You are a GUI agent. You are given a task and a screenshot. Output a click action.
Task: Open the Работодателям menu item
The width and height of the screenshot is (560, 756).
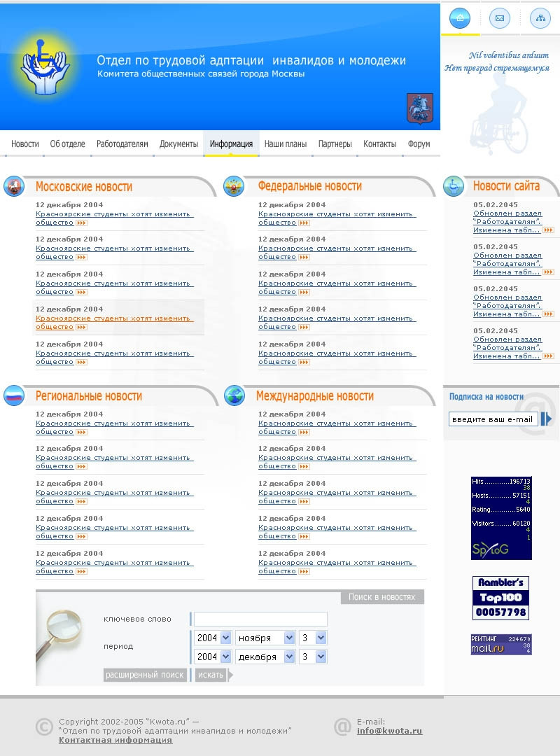coord(122,143)
